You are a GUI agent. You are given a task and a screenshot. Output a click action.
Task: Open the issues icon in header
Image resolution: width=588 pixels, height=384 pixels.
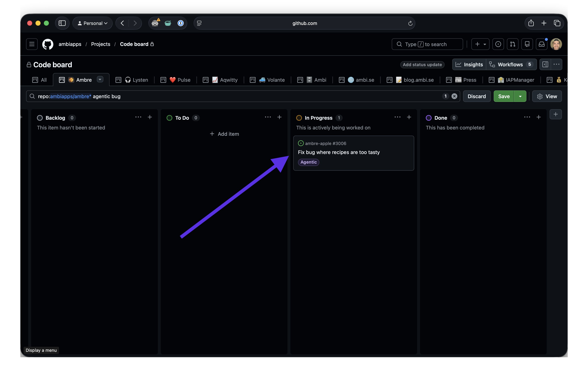point(498,44)
